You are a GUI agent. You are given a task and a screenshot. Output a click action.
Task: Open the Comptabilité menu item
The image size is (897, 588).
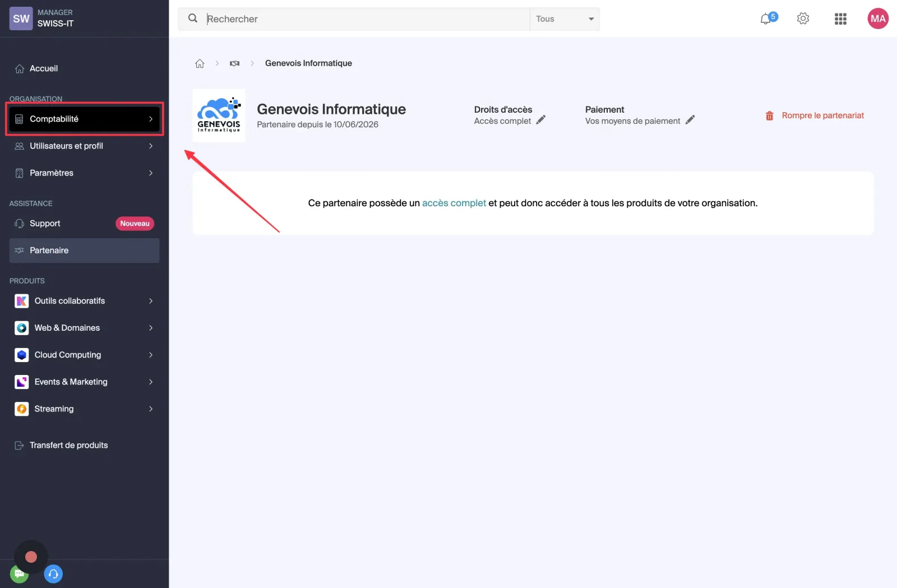[x=84, y=119]
